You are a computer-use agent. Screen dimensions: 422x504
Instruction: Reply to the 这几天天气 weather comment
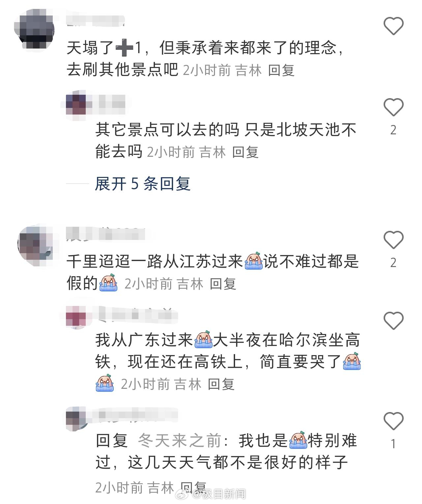coord(194,487)
